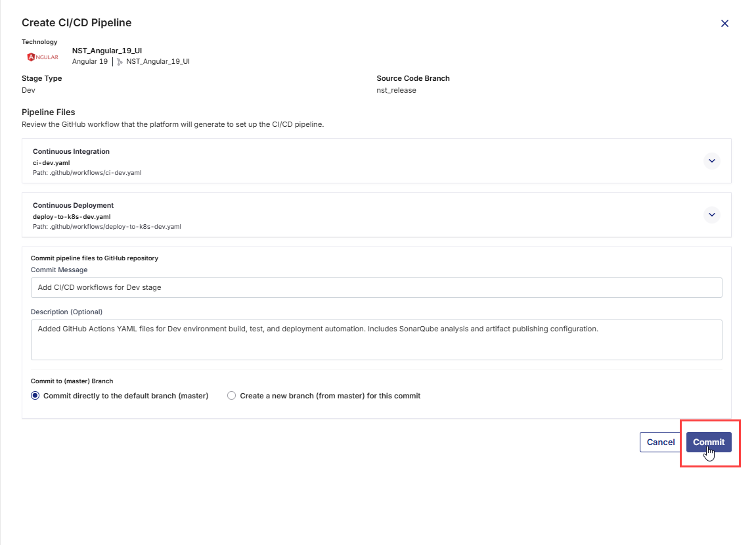Click the deploy-to-k8s-dev.yaml file name
This screenshot has width=756, height=545.
[72, 216]
